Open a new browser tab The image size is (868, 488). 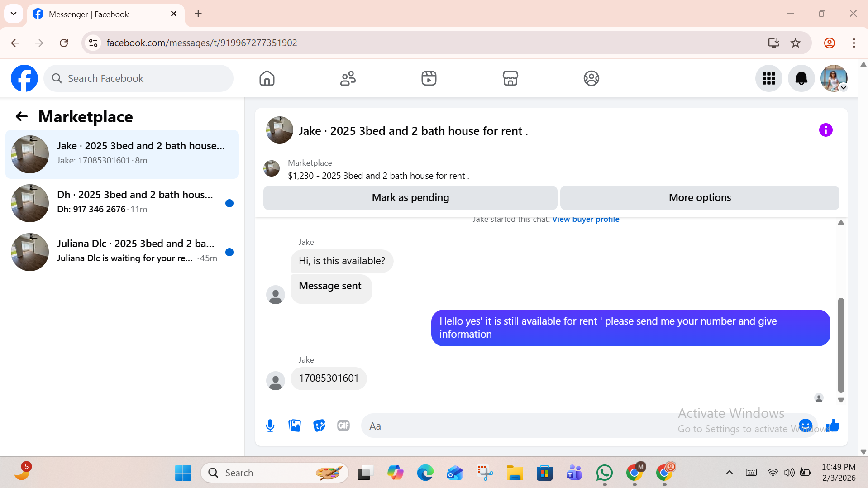(x=198, y=14)
